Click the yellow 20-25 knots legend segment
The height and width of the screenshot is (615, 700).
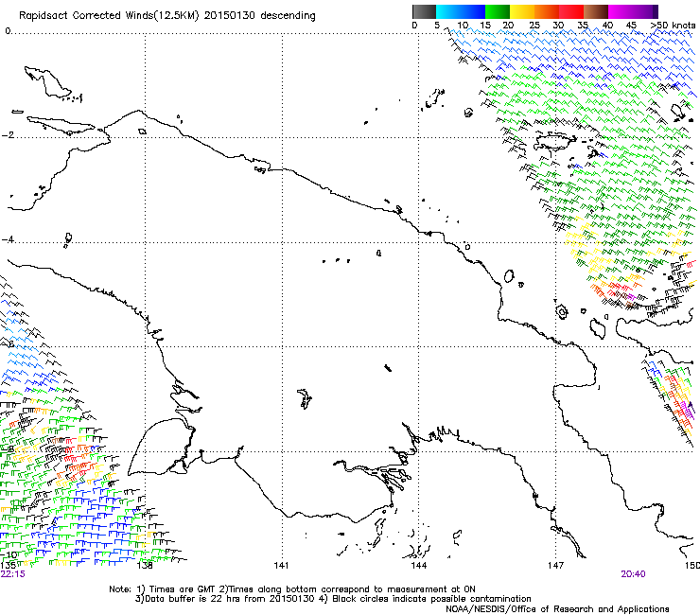tap(522, 11)
